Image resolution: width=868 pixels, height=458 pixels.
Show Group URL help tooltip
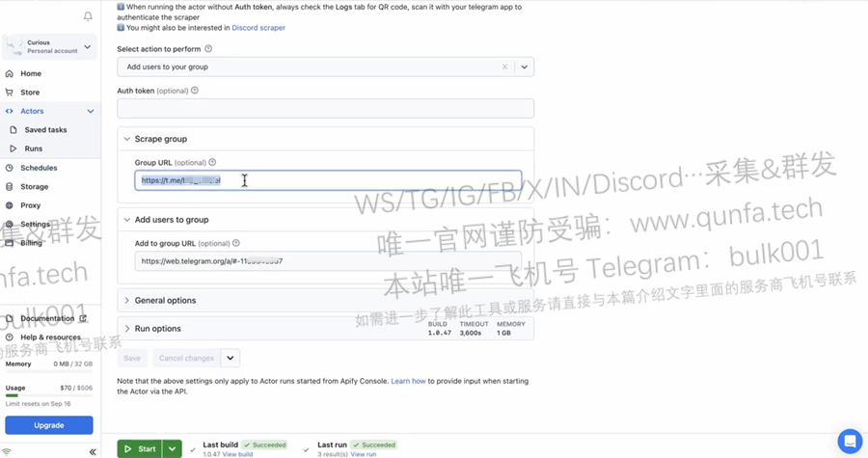(212, 162)
